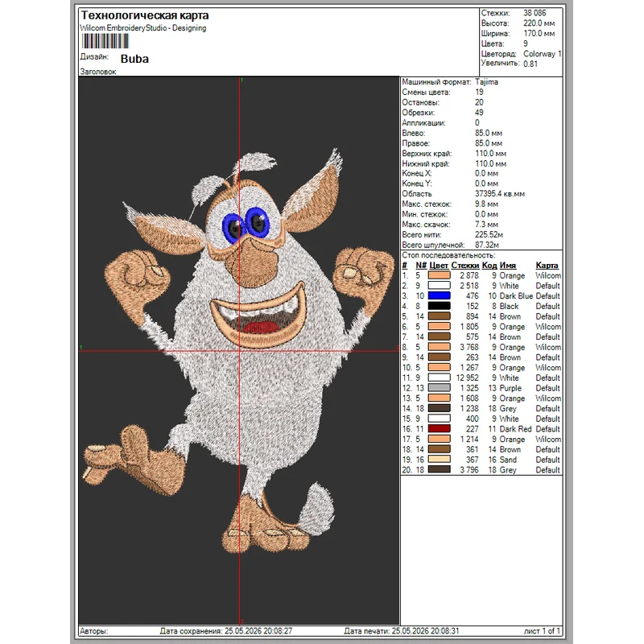Select the Purple row's grey swatch
Image resolution: width=644 pixels, height=644 pixels.
[439, 388]
